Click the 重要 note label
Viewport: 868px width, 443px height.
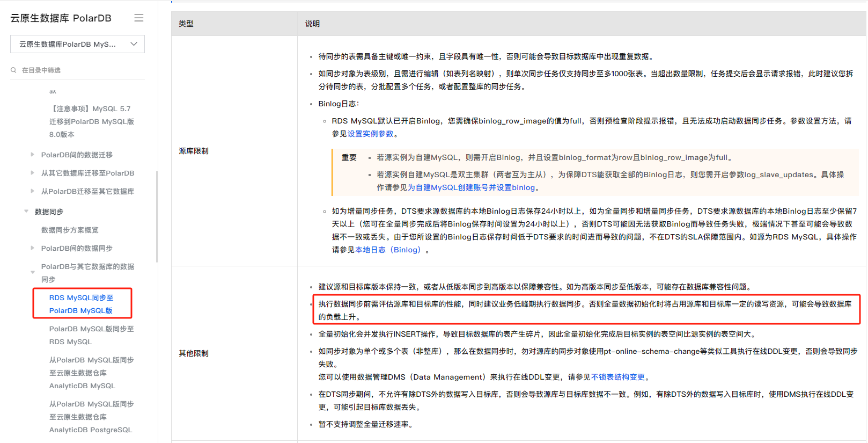[349, 157]
